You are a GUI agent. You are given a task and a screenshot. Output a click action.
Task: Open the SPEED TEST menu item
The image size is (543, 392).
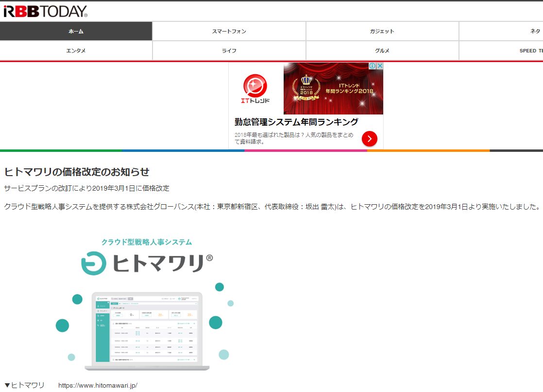tap(530, 51)
